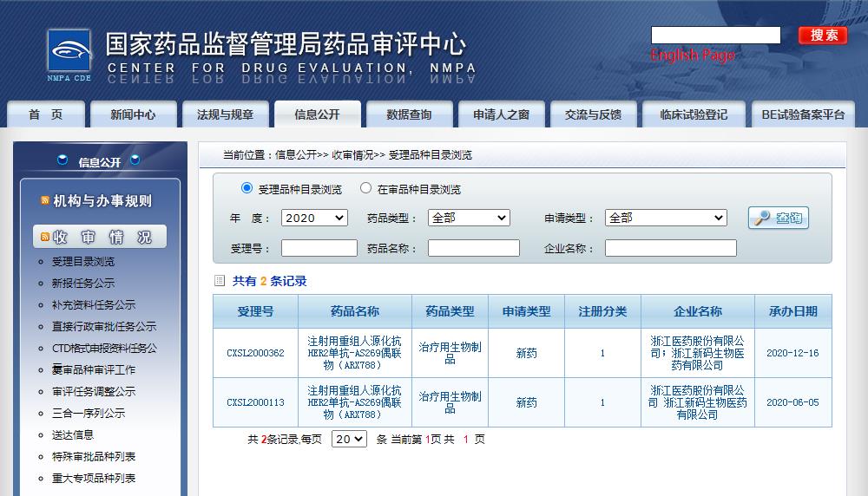Click the blue globe right of 信息公开
Image resolution: width=868 pixels, height=496 pixels.
[135, 160]
